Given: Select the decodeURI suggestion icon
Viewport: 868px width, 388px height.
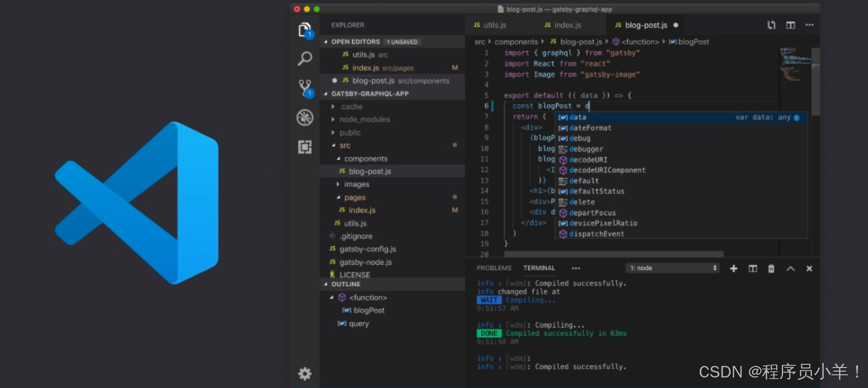Looking at the screenshot, I should (563, 160).
